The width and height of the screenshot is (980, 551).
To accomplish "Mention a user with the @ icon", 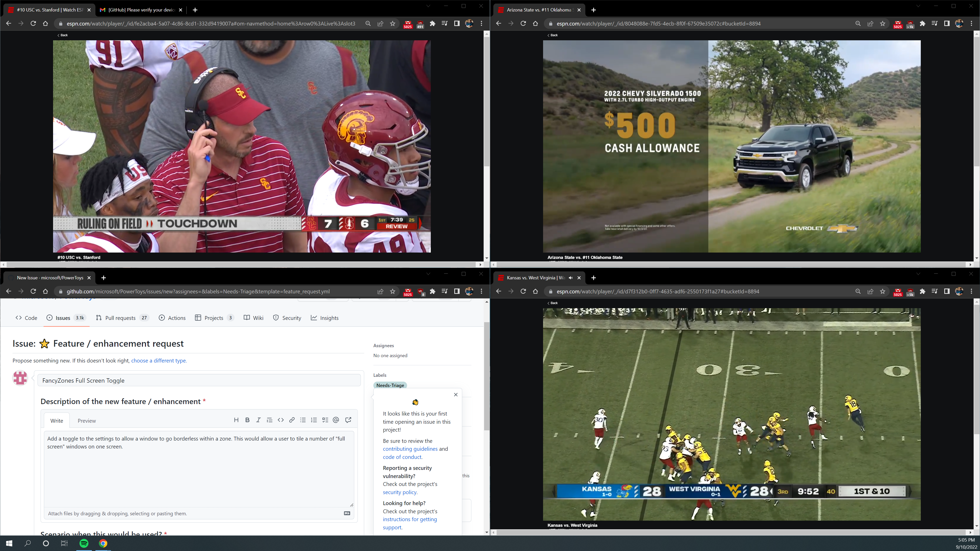I will pyautogui.click(x=336, y=420).
